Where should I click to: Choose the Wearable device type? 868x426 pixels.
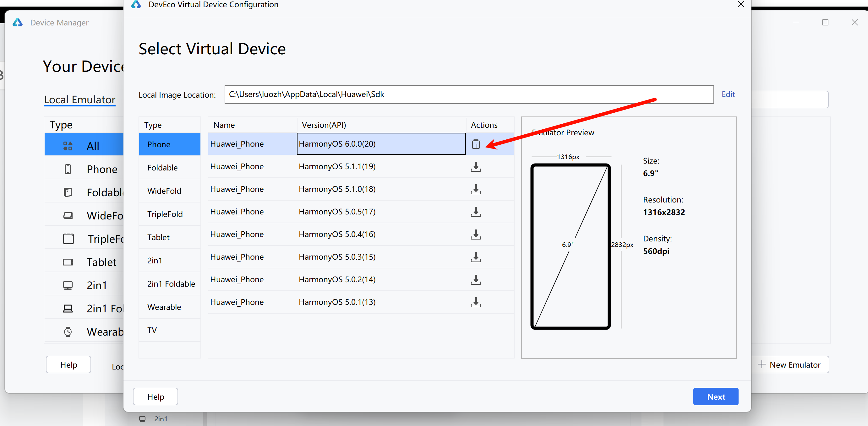coord(164,307)
